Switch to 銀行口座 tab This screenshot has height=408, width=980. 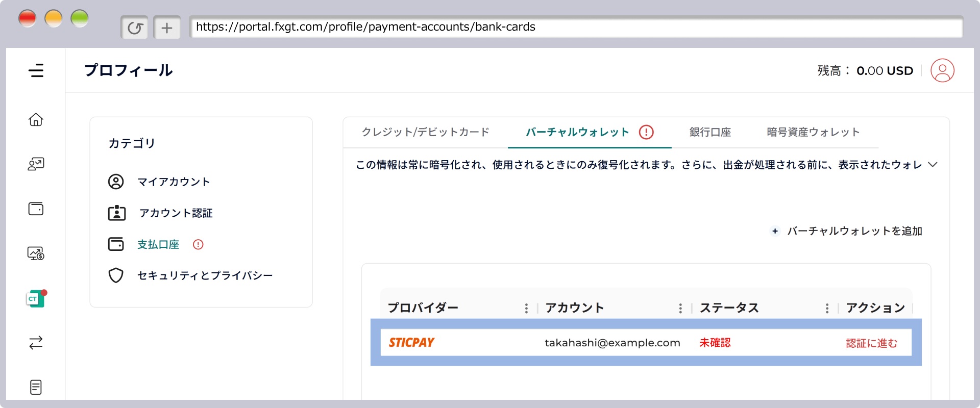[710, 132]
